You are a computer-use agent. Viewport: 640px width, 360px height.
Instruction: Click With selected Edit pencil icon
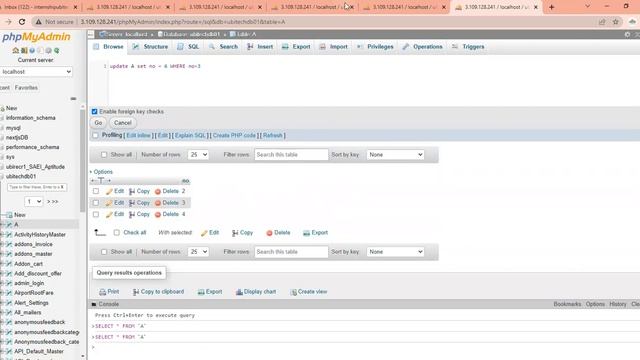pyautogui.click(x=204, y=233)
